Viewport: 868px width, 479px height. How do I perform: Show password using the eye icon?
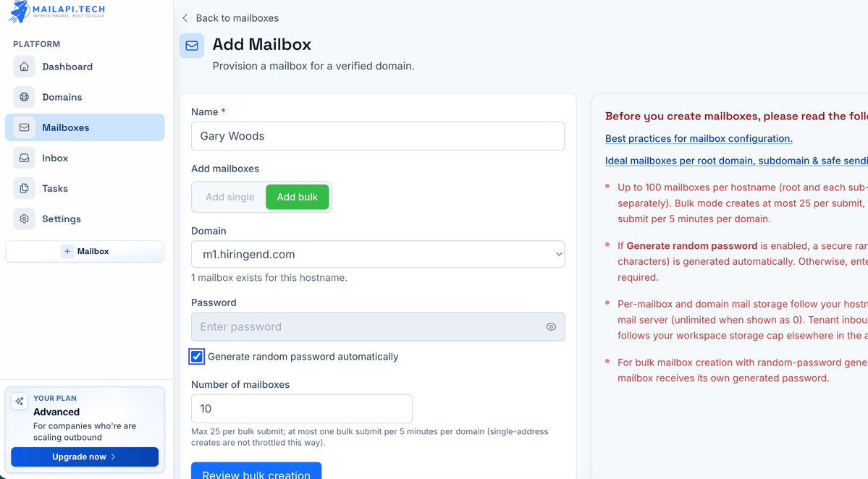(551, 327)
